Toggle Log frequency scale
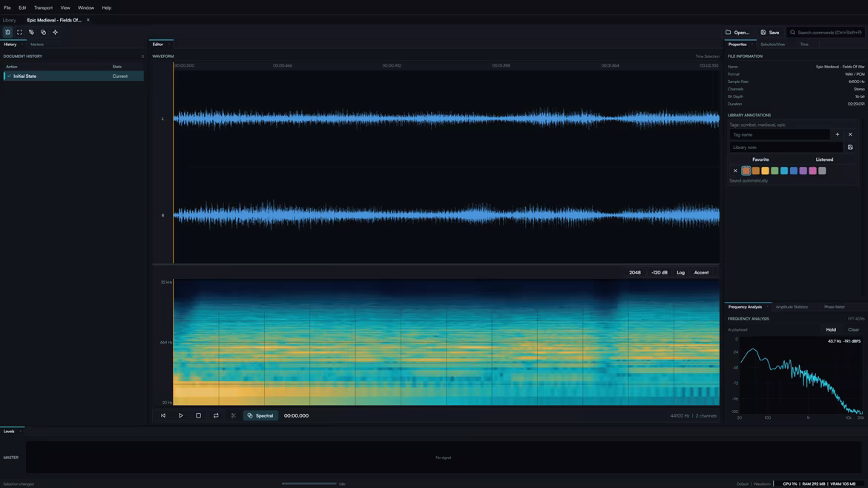This screenshot has height=488, width=868. (x=680, y=272)
